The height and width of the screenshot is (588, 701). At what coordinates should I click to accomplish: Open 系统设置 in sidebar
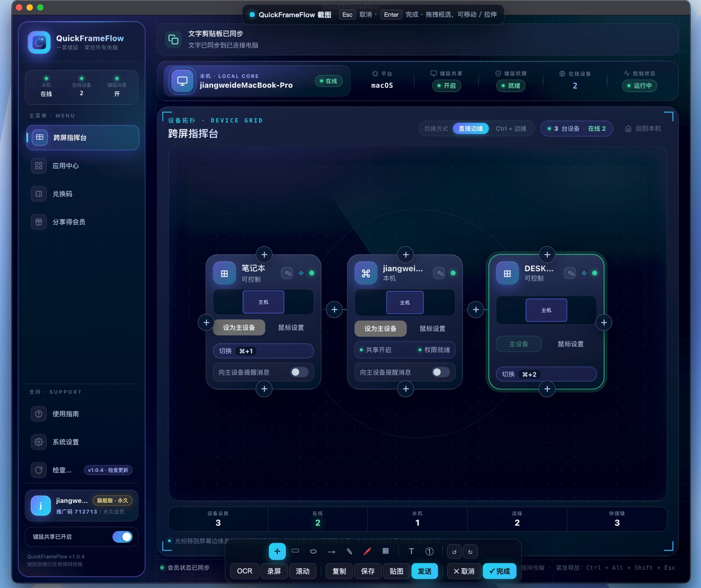83,442
